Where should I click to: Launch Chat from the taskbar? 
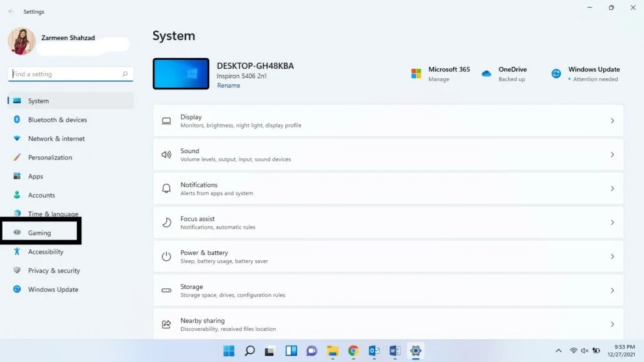click(x=312, y=351)
